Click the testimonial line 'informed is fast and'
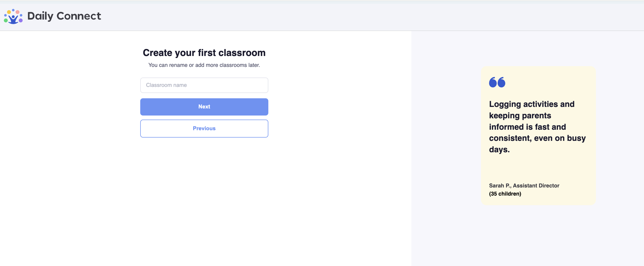This screenshot has width=644, height=266. pyautogui.click(x=527, y=127)
